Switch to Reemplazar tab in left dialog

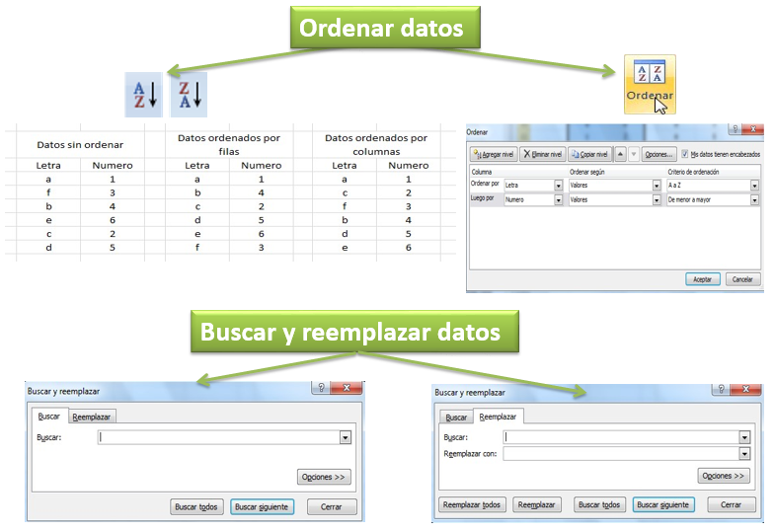click(91, 417)
